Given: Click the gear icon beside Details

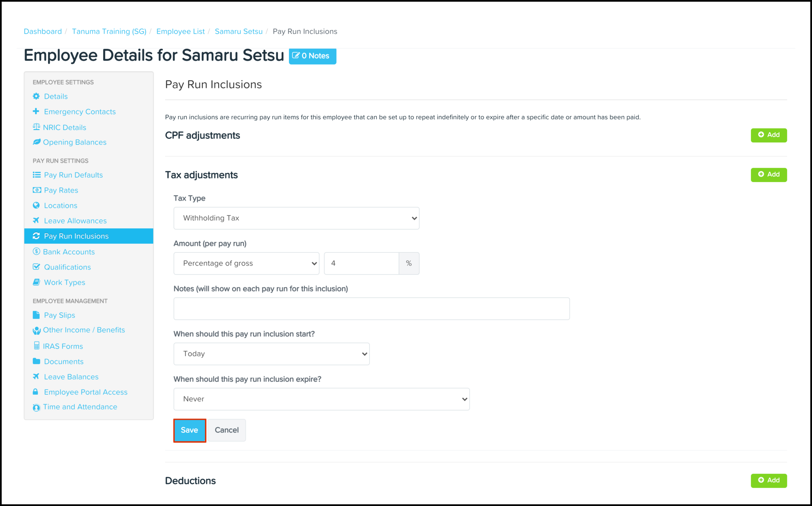Looking at the screenshot, I should (36, 96).
